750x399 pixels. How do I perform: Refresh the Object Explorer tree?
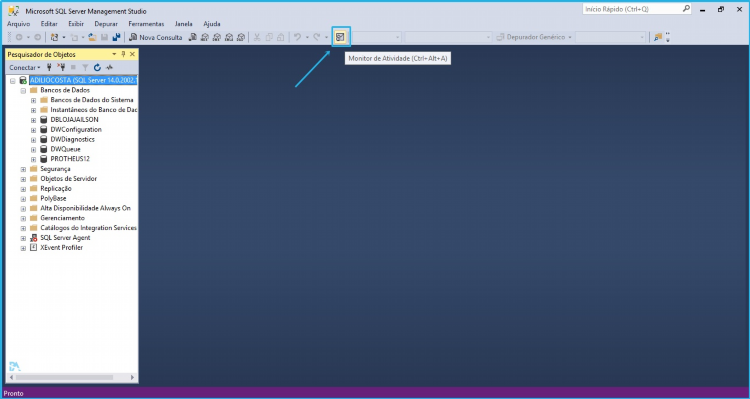tap(97, 67)
